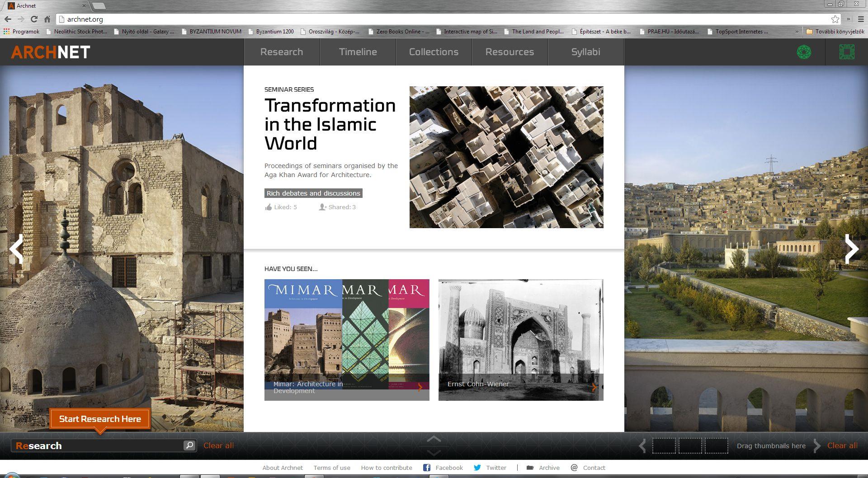Click the browser back arrow
Image resolution: width=868 pixels, height=478 pixels.
click(8, 19)
